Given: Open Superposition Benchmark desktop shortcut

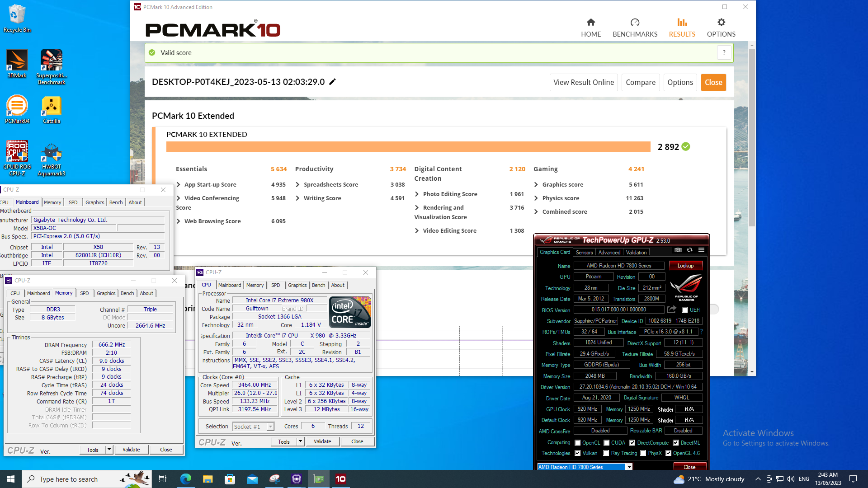Looking at the screenshot, I should pos(52,67).
